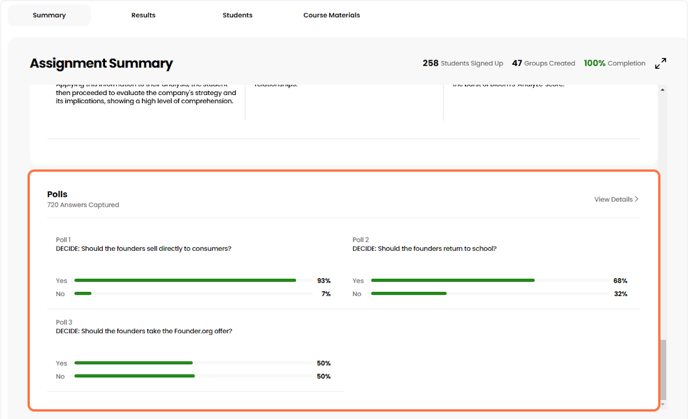
Task: Select the Poll 2 Yes bar at 68%
Action: pyautogui.click(x=452, y=281)
